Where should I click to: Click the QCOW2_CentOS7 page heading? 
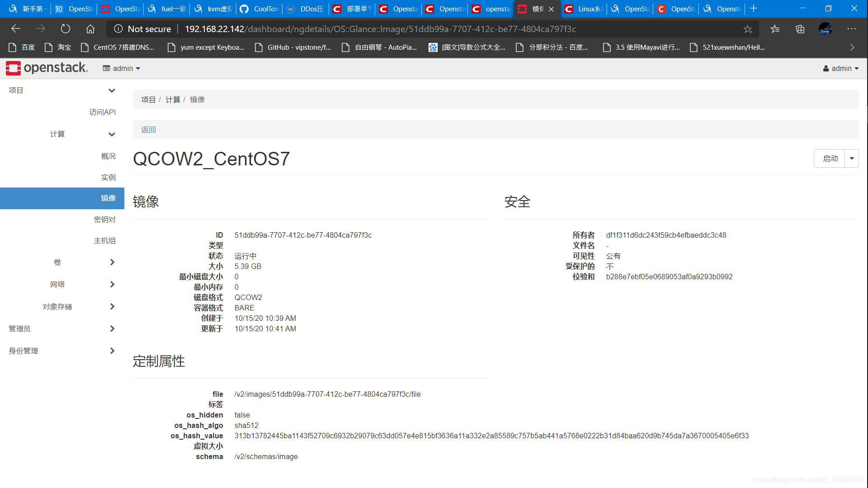211,159
